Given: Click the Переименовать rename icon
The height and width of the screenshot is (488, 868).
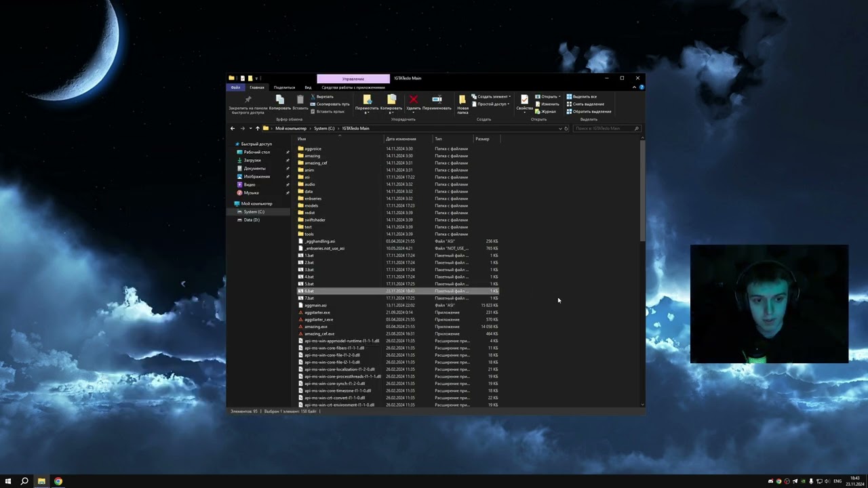Looking at the screenshot, I should coord(437,100).
